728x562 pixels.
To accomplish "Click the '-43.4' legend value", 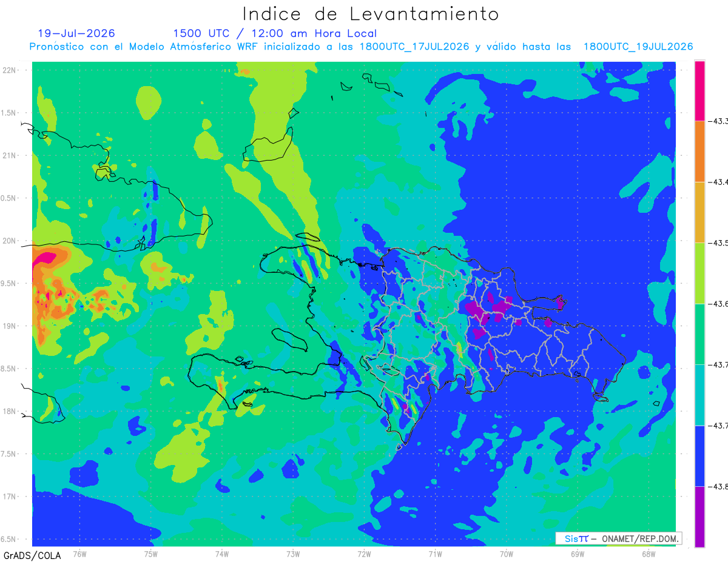I will tap(718, 182).
